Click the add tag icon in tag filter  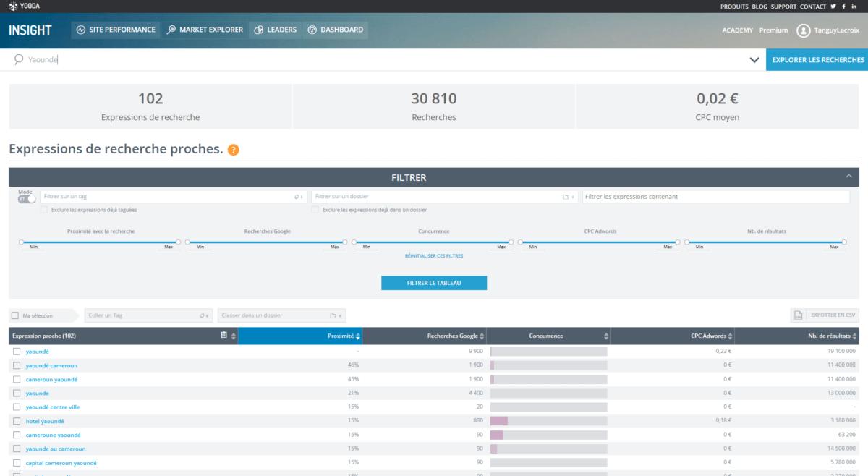299,197
